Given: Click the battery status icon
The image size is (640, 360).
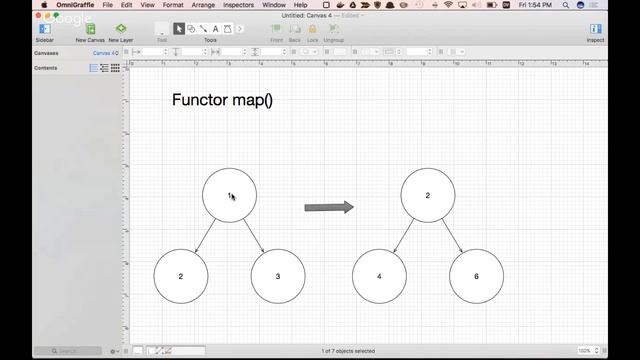Looking at the screenshot, I should coord(491,5).
